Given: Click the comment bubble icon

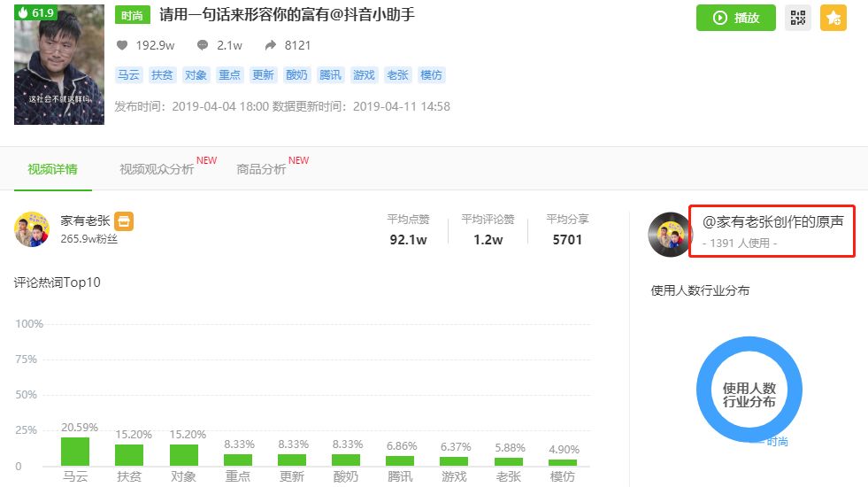Looking at the screenshot, I should click(203, 45).
